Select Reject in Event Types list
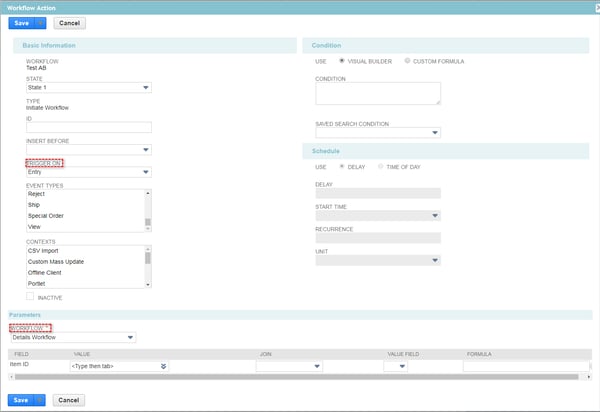Screen dimensions: 600x412 click(x=36, y=194)
